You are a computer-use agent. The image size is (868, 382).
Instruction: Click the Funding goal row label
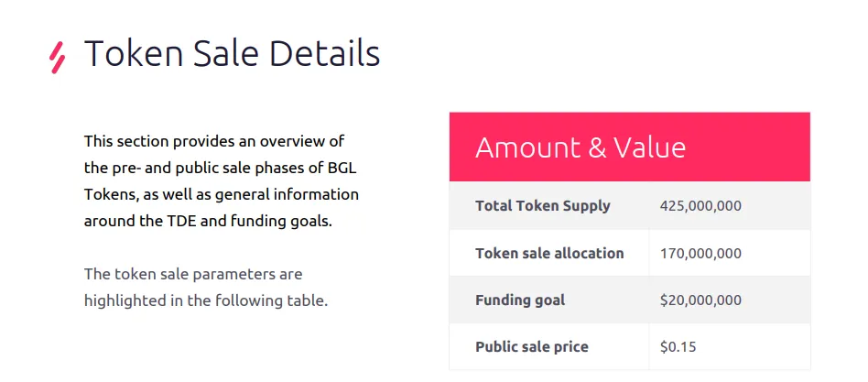(x=520, y=300)
